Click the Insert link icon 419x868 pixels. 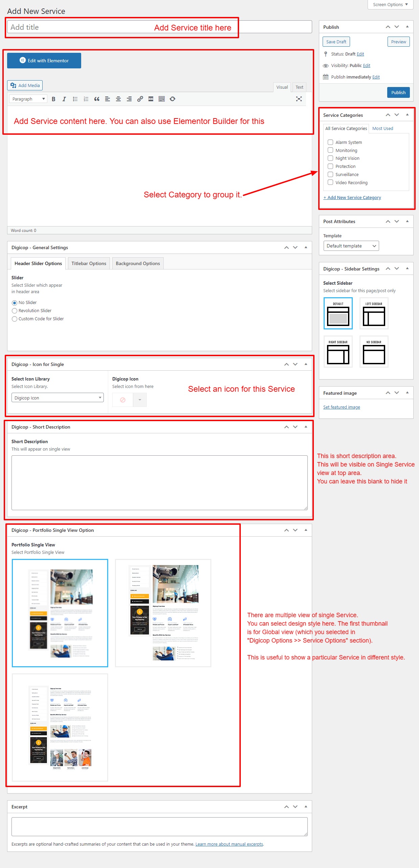coord(140,99)
